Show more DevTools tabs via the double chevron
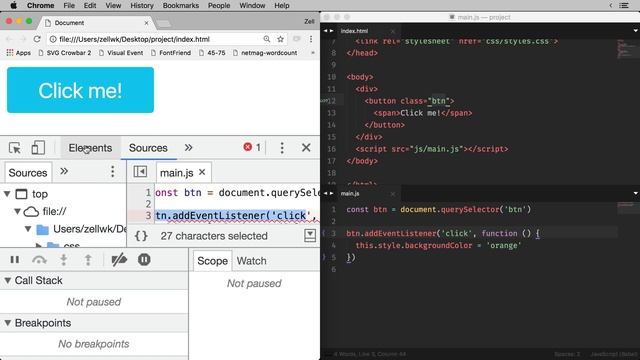This screenshot has width=640, height=360. click(188, 147)
